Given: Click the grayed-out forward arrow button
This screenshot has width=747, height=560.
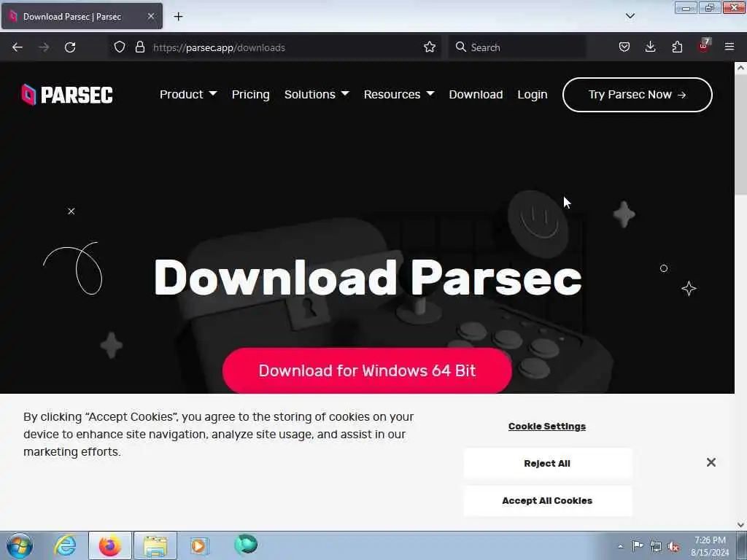Looking at the screenshot, I should [44, 47].
